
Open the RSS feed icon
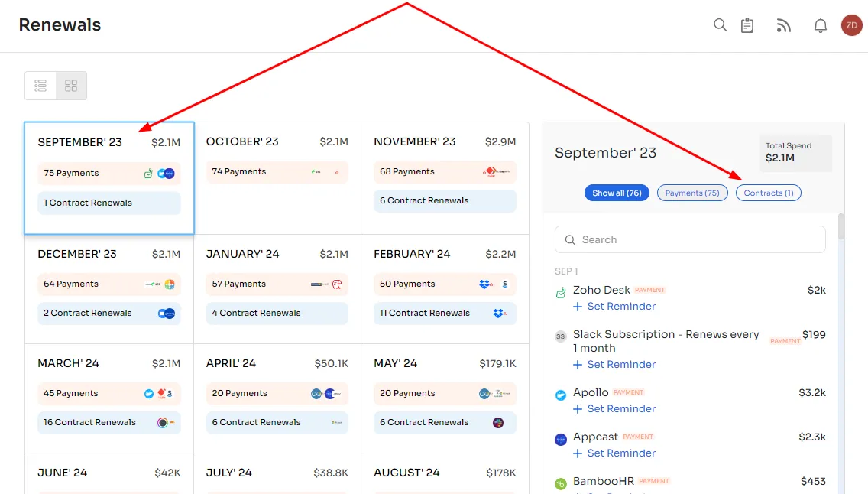tap(783, 25)
